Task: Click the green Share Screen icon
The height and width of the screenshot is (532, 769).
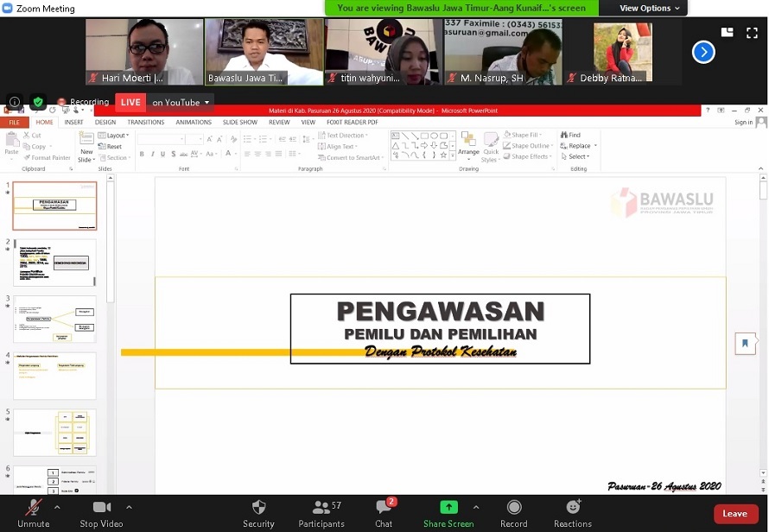Action: pyautogui.click(x=448, y=508)
